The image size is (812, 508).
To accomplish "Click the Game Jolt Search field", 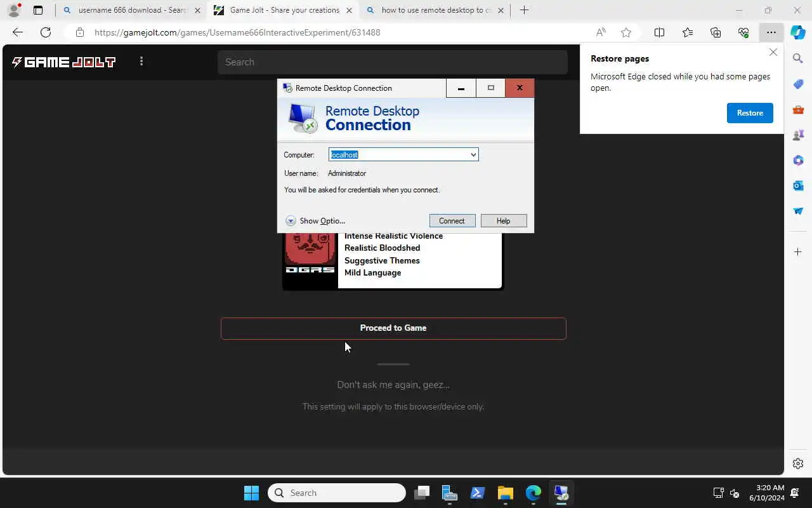I will [393, 62].
